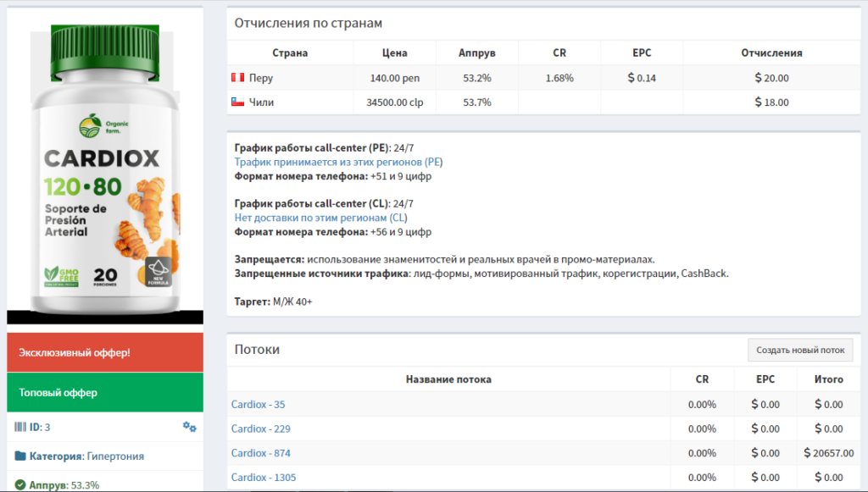Open the Cardiox - 35 stream link

pyautogui.click(x=258, y=405)
